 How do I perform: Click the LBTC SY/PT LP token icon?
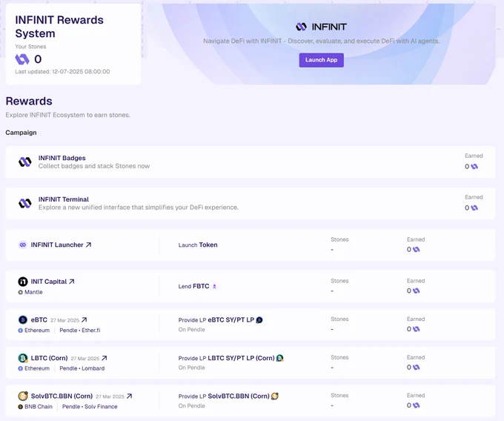pos(279,358)
